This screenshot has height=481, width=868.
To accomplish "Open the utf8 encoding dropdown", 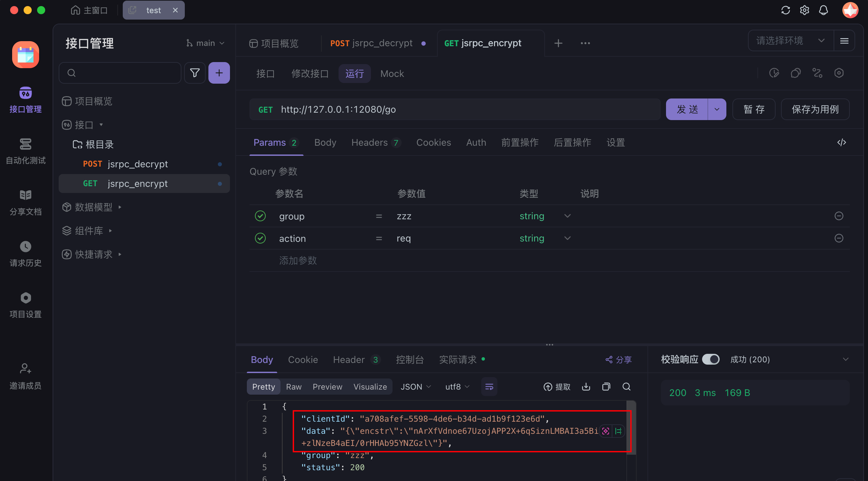I will 458,387.
